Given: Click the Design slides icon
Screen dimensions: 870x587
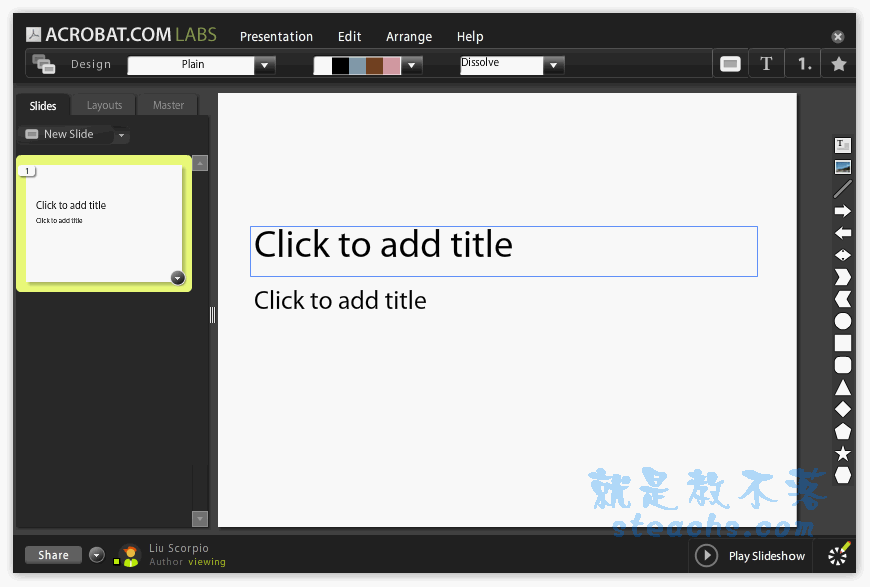Looking at the screenshot, I should pyautogui.click(x=44, y=64).
